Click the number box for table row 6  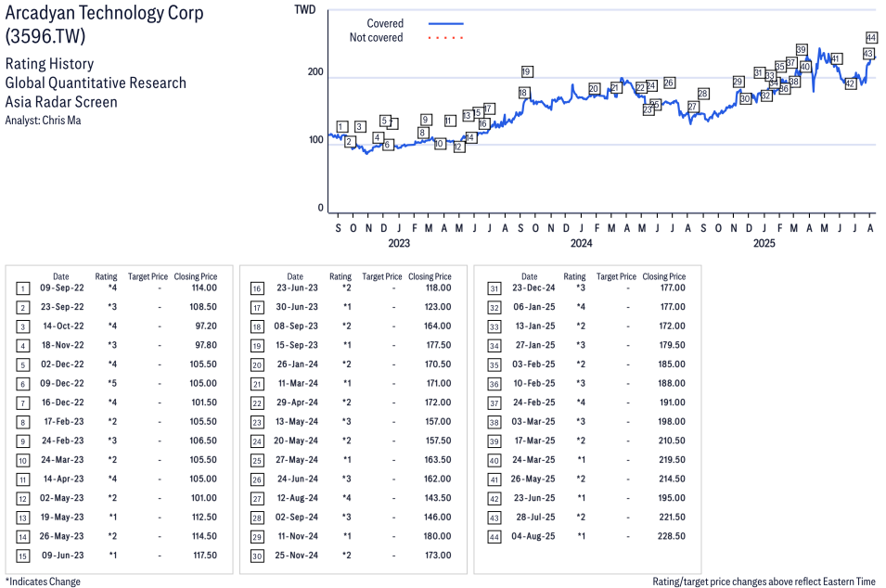22,384
